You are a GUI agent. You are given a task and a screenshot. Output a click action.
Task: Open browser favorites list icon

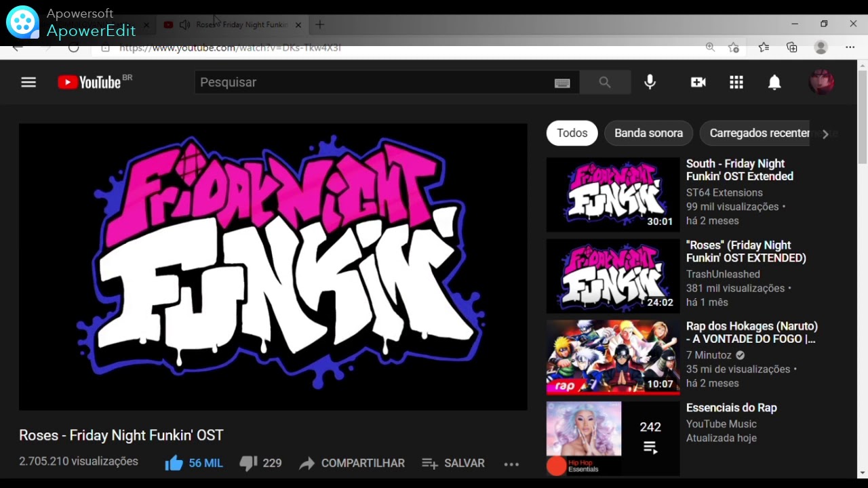(x=764, y=47)
